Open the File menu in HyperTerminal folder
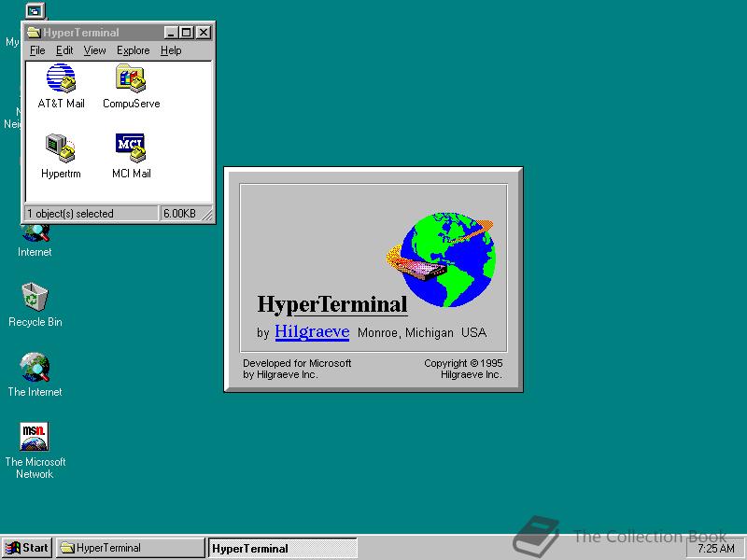The image size is (747, 560). (37, 50)
